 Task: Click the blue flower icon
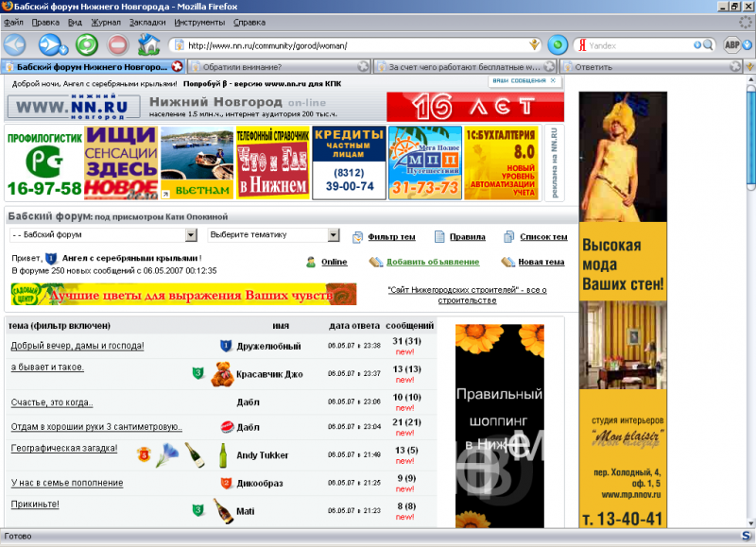pos(167,455)
